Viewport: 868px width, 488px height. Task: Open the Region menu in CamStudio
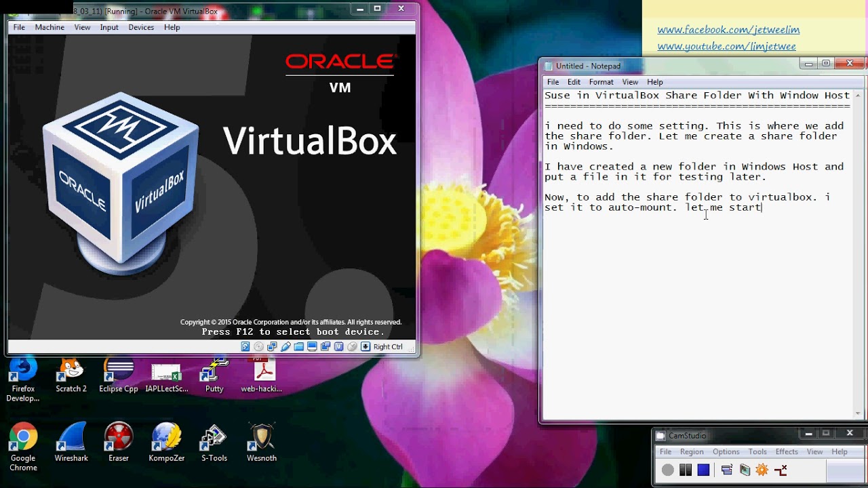[692, 452]
